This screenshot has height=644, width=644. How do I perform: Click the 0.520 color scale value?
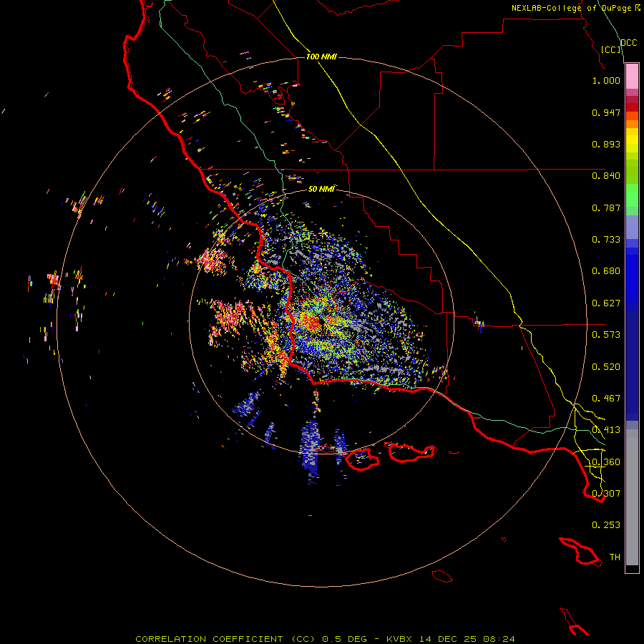point(606,367)
